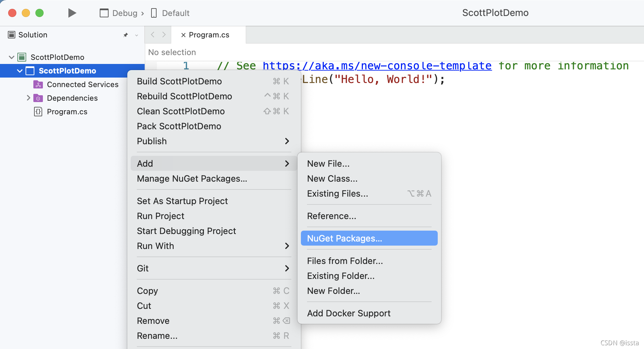Select Files from Folder...
Viewport: 644px width, 349px height.
coord(369,261)
